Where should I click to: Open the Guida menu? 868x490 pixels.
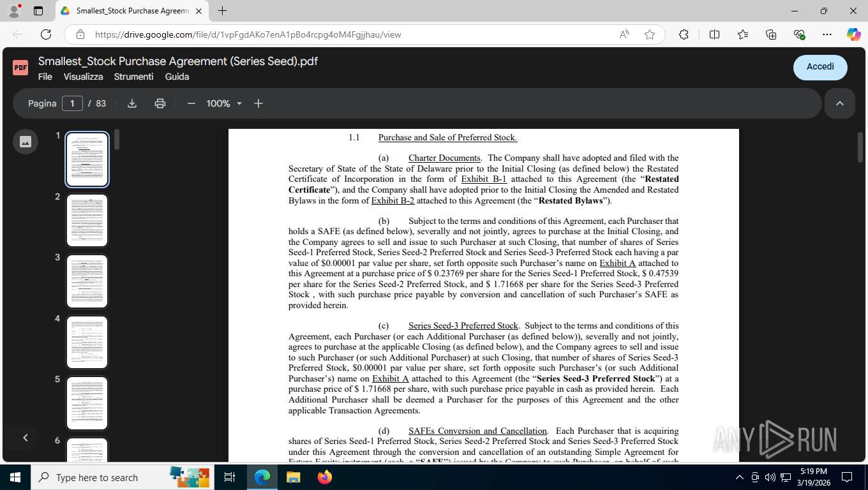click(177, 77)
